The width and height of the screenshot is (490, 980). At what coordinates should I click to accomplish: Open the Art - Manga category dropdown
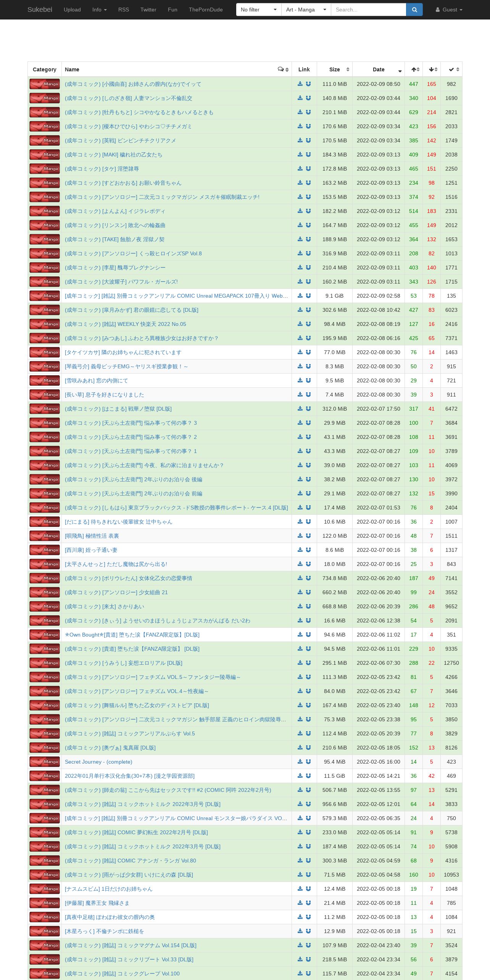coord(306,10)
